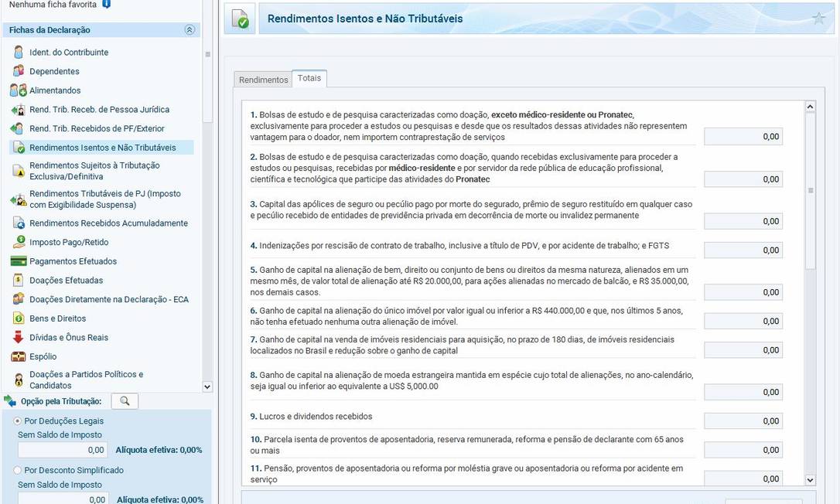The image size is (840, 504).
Task: Click the Lucros e dividendos recebidos amount field
Action: click(x=743, y=421)
